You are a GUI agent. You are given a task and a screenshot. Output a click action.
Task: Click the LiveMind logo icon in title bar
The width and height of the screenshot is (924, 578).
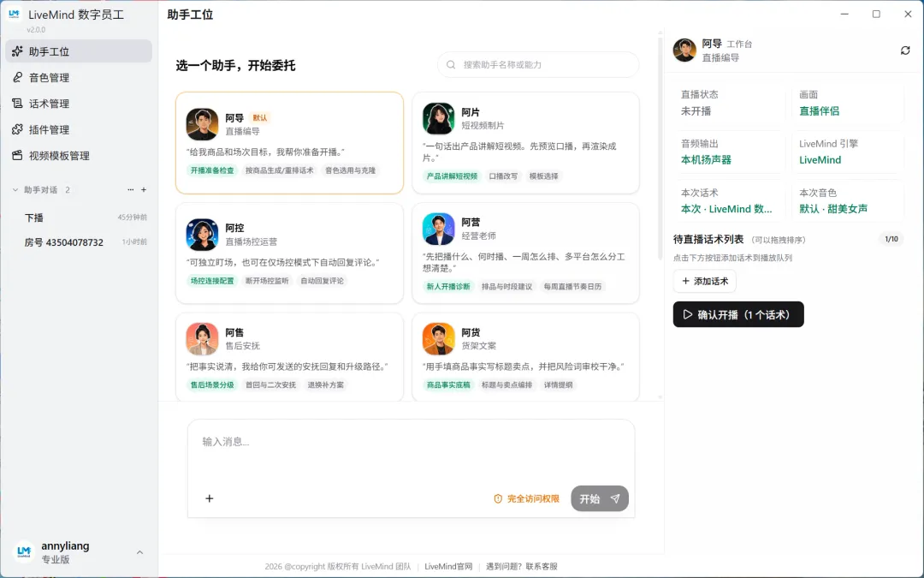click(x=15, y=14)
